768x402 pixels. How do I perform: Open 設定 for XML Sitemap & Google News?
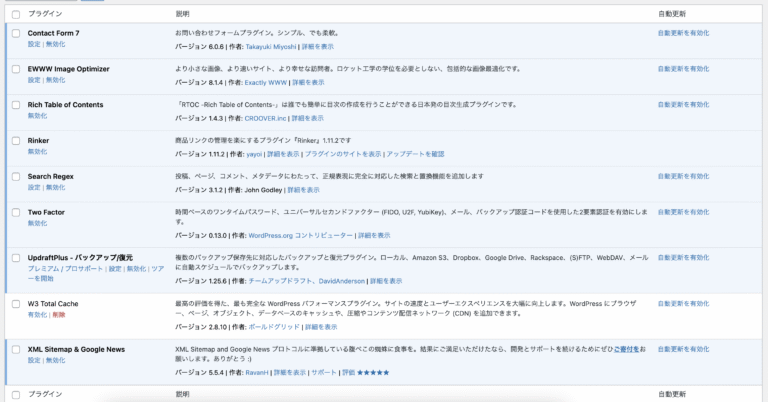(34, 360)
